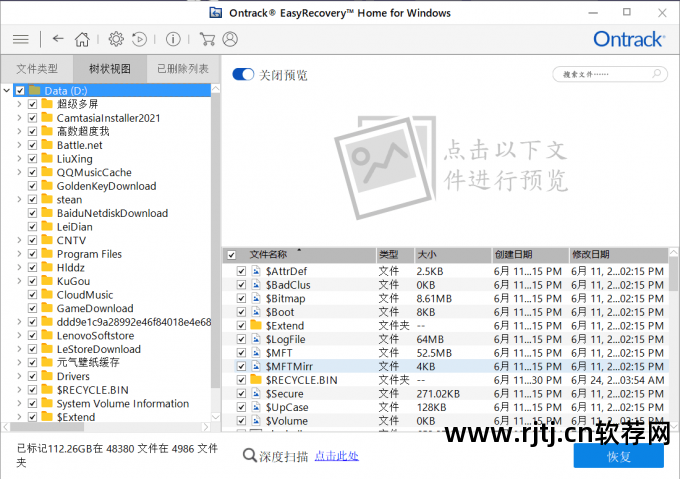Click the Drivers folder icon in tree
680x479 pixels.
(47, 376)
